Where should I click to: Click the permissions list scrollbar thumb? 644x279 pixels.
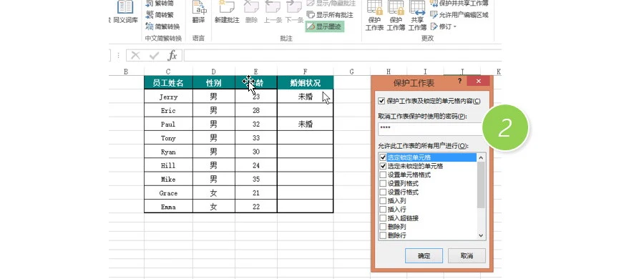tap(481, 185)
